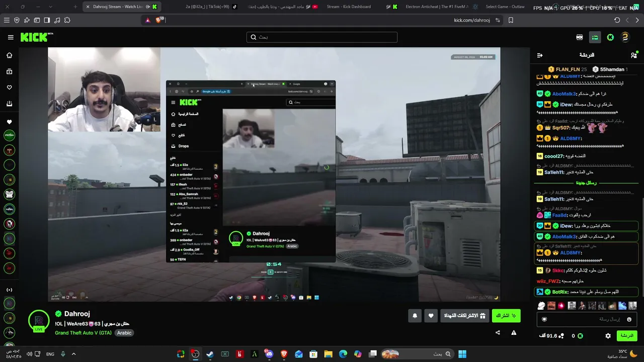Open the emoji picker in the chat box
Screen dimensions: 644x362
629,319
